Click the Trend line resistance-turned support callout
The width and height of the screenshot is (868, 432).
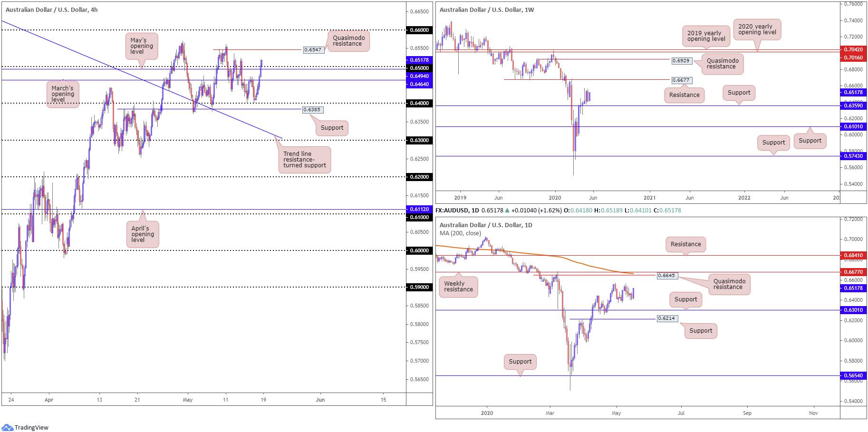305,160
